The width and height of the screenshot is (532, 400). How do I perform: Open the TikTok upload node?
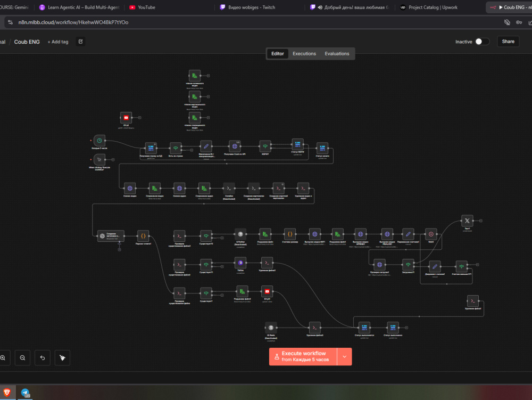240,263
